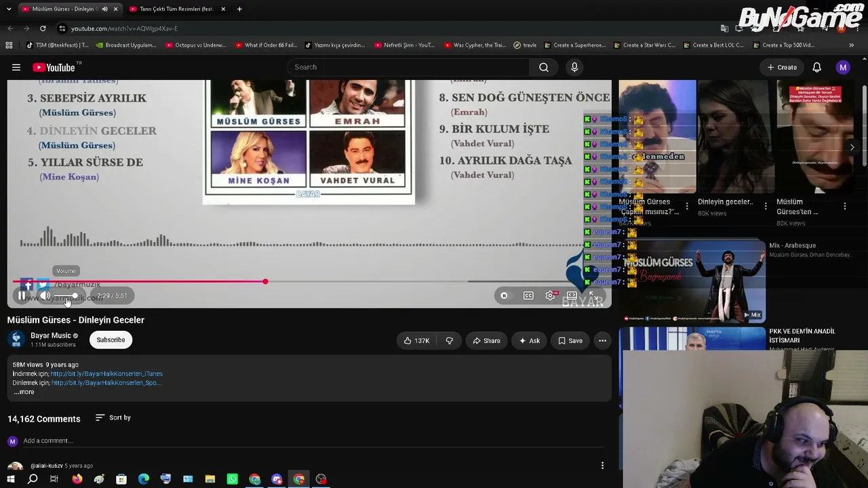Subscribe to Bayar Music
Image resolution: width=868 pixels, height=488 pixels.
[x=111, y=340]
